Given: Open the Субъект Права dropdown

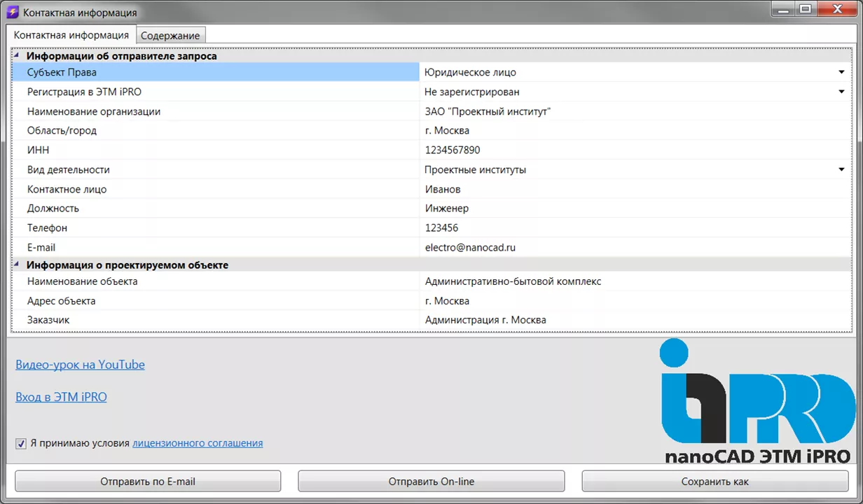Looking at the screenshot, I should pyautogui.click(x=841, y=72).
